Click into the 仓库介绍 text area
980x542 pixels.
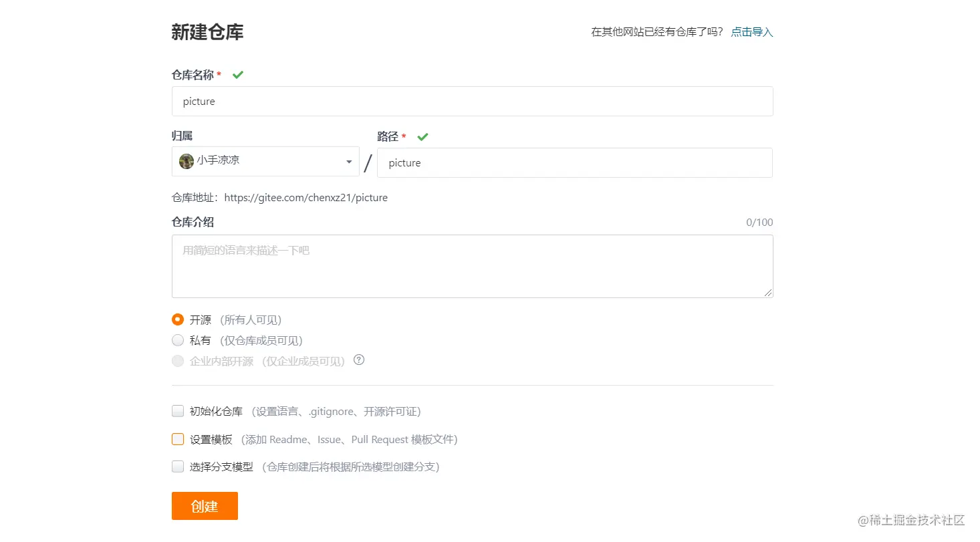(473, 266)
